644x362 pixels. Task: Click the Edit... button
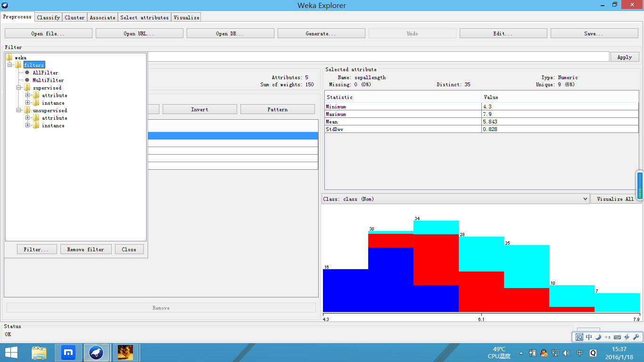[504, 33]
